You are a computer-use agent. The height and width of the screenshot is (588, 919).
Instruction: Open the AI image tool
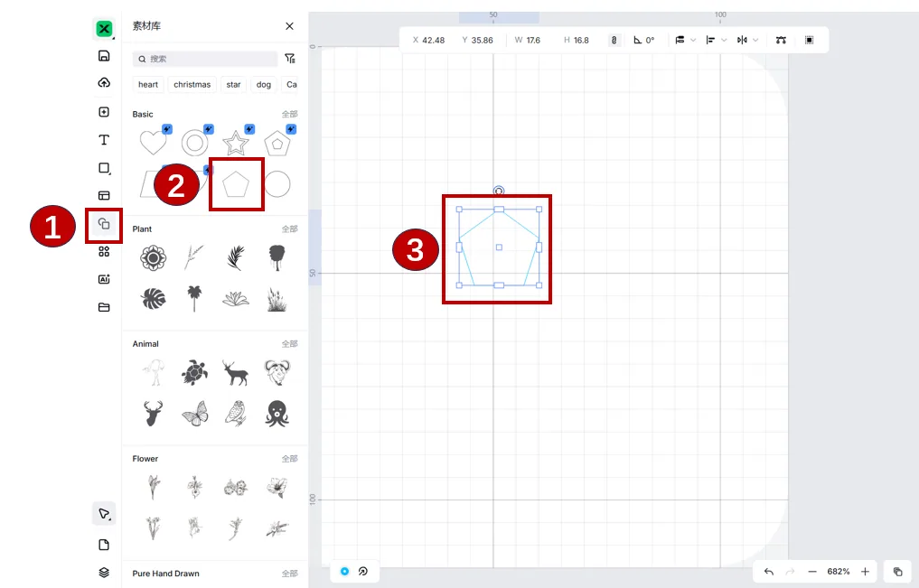click(x=104, y=279)
